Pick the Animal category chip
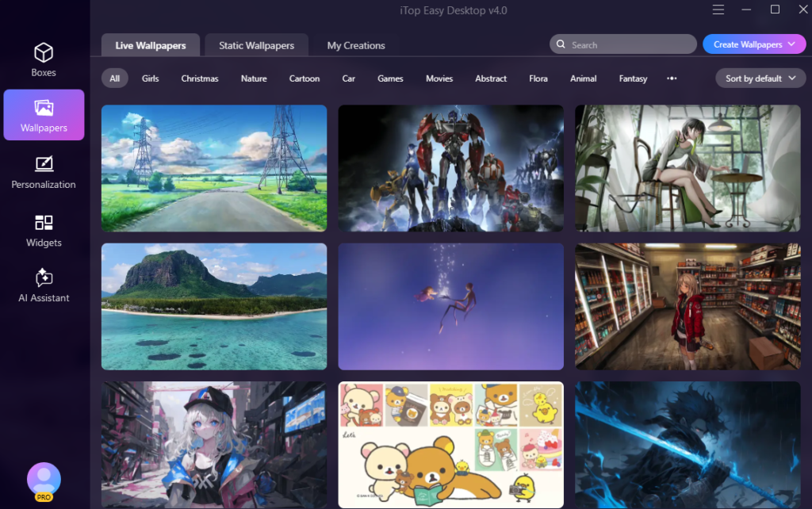Screen dimensions: 812x509 [x=583, y=78]
